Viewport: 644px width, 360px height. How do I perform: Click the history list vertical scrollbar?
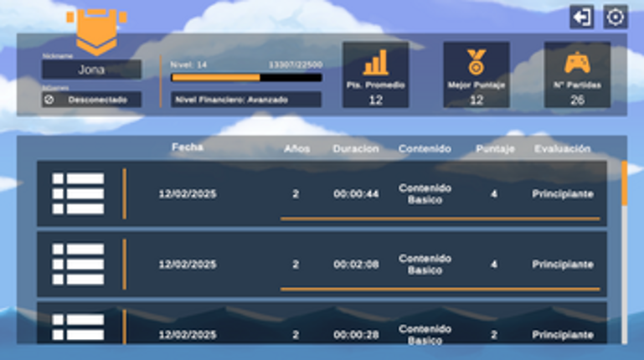tap(624, 253)
